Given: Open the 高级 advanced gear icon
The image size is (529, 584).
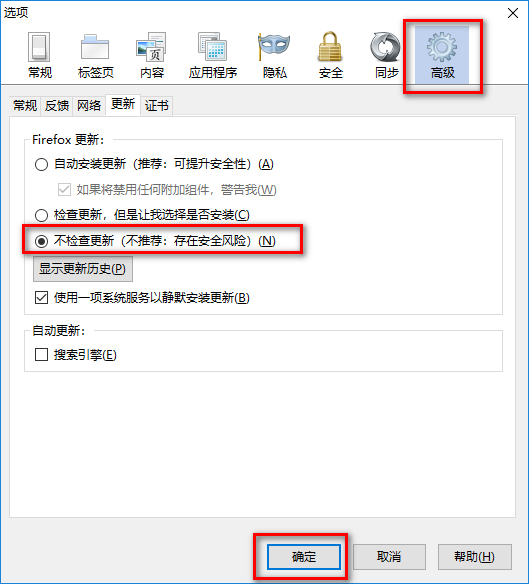Looking at the screenshot, I should tap(442, 55).
